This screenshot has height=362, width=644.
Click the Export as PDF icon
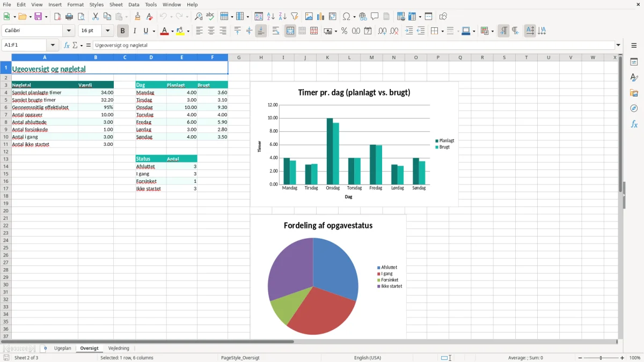57,17
